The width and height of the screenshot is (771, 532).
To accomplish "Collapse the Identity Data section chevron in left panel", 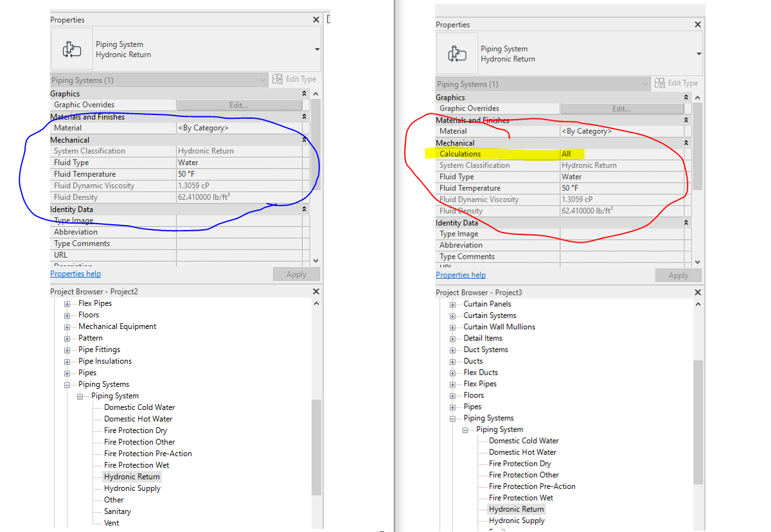I will tap(303, 208).
